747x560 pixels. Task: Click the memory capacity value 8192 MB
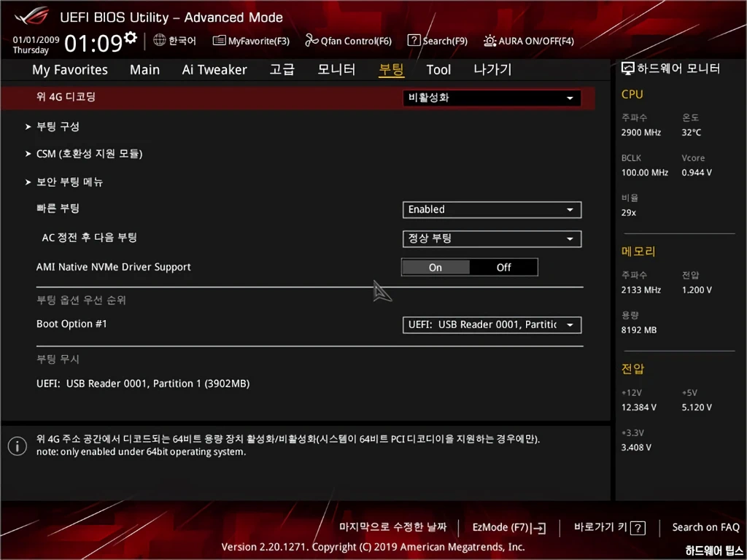point(639,330)
